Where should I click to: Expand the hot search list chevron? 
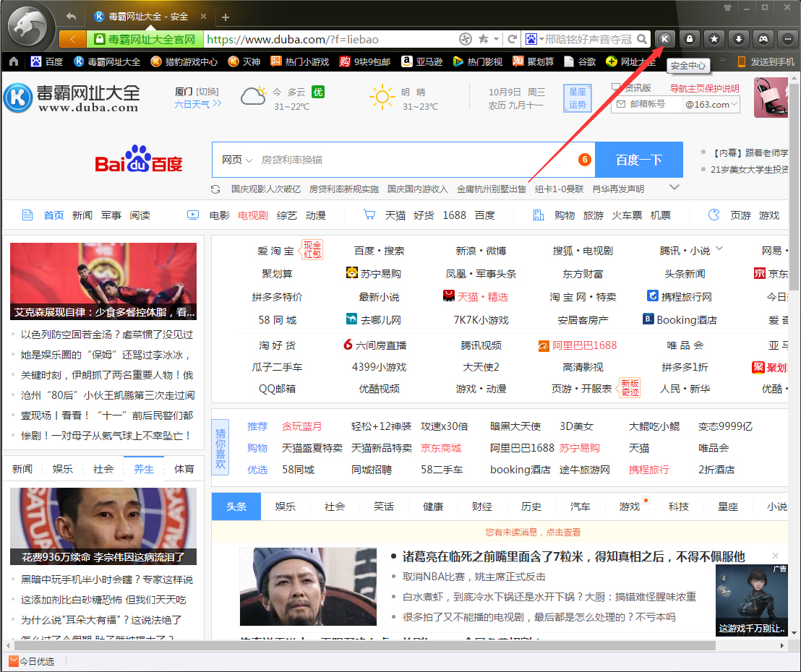tap(674, 188)
